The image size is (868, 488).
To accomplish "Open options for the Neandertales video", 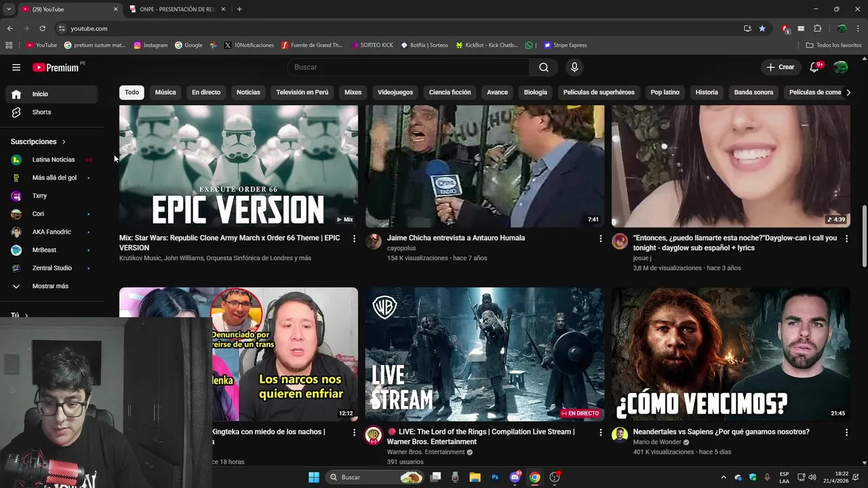I will point(846,432).
